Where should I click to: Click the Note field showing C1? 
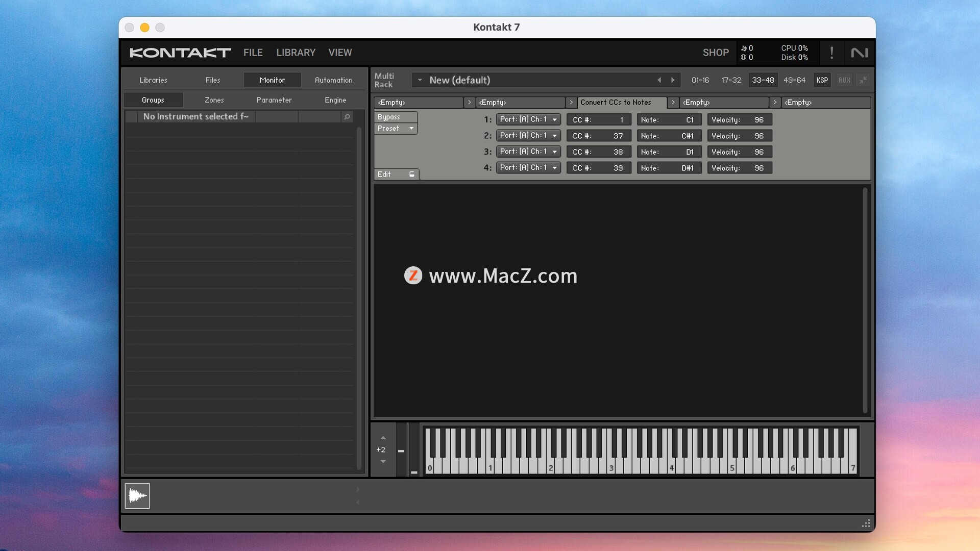coord(669,120)
